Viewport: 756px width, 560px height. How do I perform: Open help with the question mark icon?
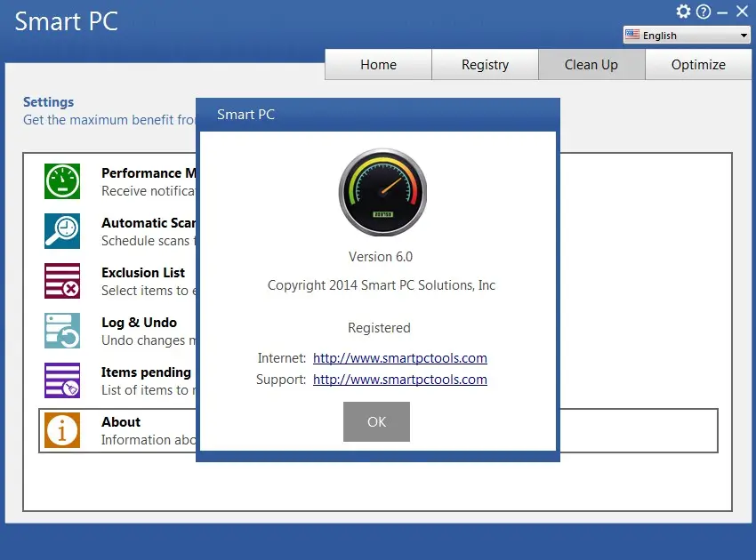pos(704,12)
